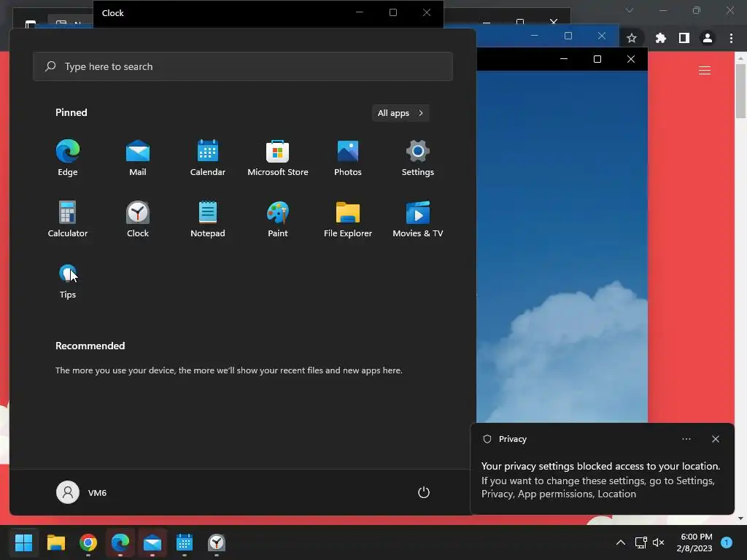Viewport: 747px width, 560px height.
Task: Open the power options button
Action: 424,492
